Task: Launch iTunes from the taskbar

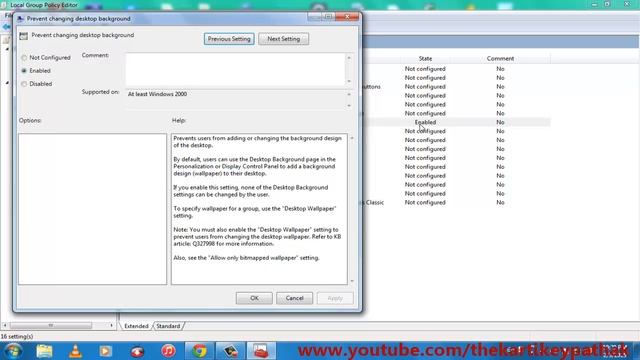Action: pos(168,351)
